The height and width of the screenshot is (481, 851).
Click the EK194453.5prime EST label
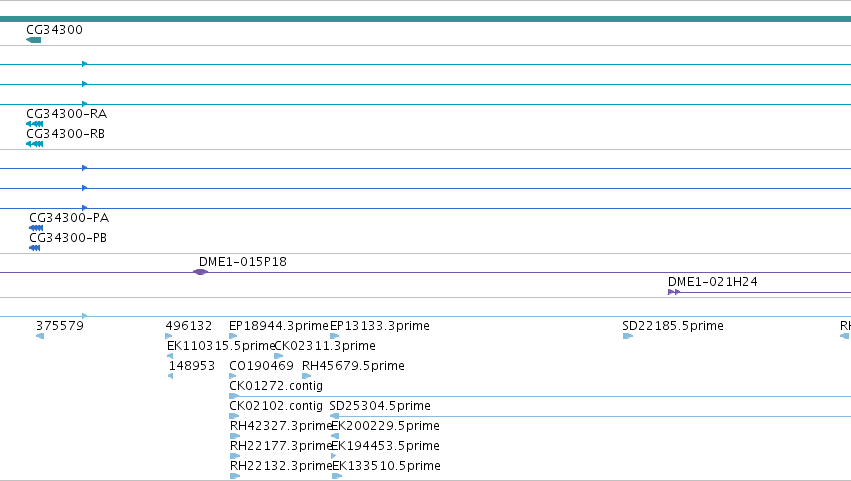click(x=386, y=446)
